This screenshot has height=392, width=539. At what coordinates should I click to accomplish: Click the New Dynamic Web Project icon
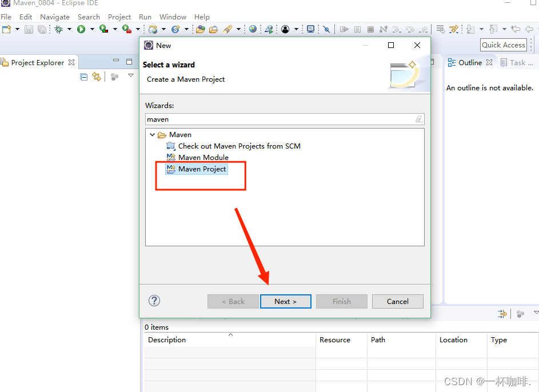153,29
